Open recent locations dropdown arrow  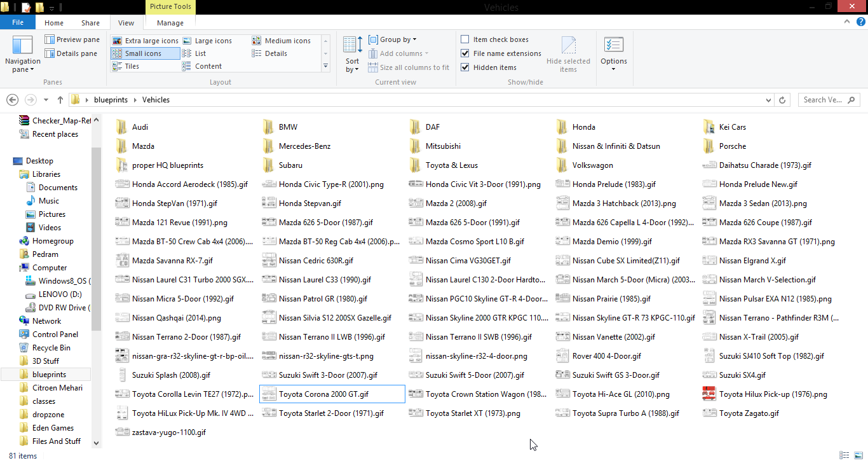pos(46,100)
